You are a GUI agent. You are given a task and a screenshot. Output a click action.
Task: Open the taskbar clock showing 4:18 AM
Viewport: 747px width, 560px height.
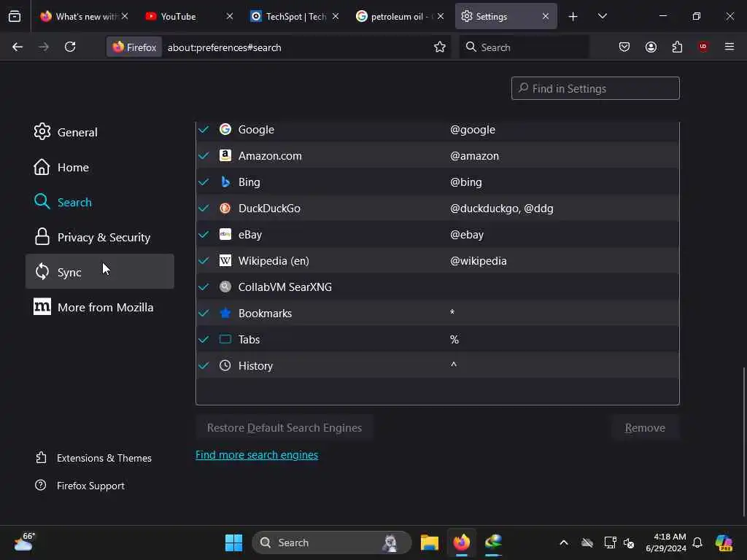(x=665, y=542)
